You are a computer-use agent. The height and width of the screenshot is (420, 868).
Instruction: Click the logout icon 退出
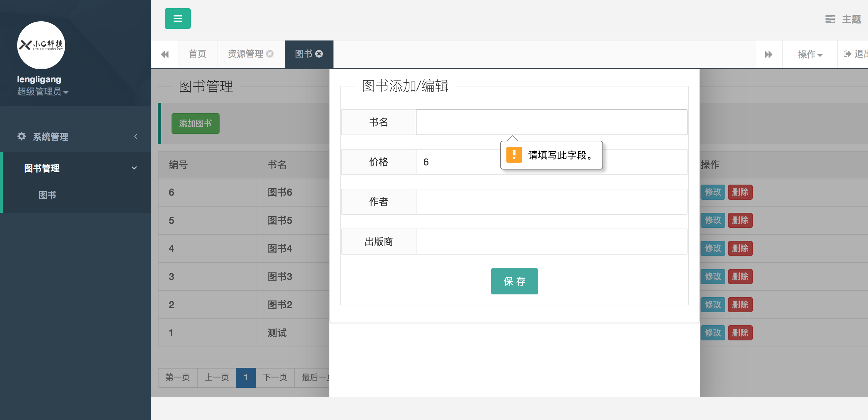[x=847, y=54]
